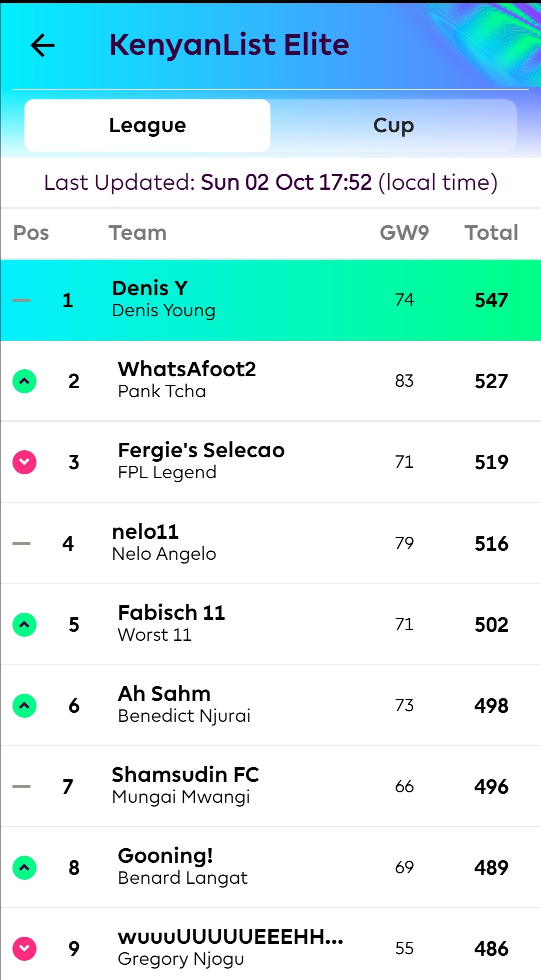541x980 pixels.
Task: Select Shamsudin FC league row
Action: click(x=270, y=787)
